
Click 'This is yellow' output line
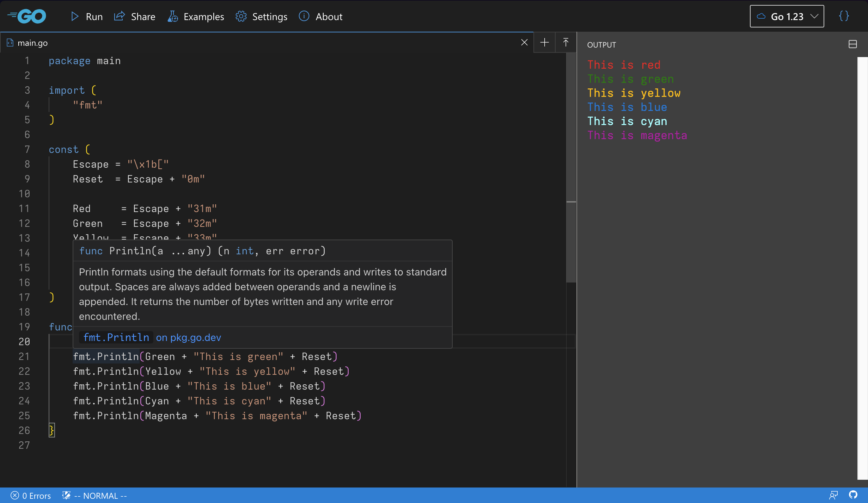click(634, 93)
